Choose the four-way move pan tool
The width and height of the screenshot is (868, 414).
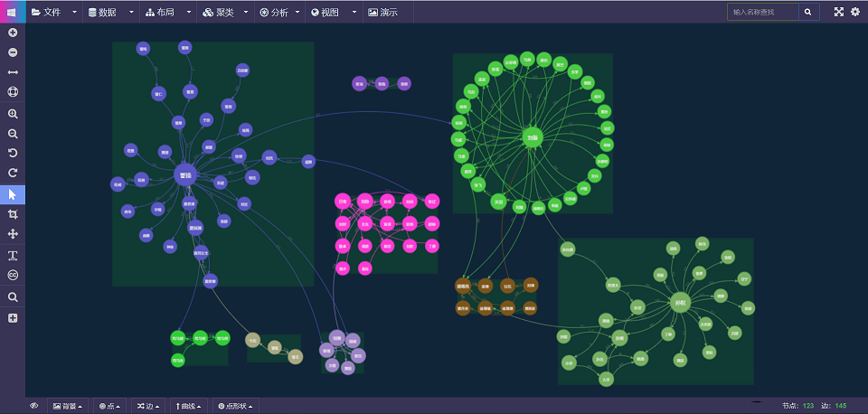point(13,234)
